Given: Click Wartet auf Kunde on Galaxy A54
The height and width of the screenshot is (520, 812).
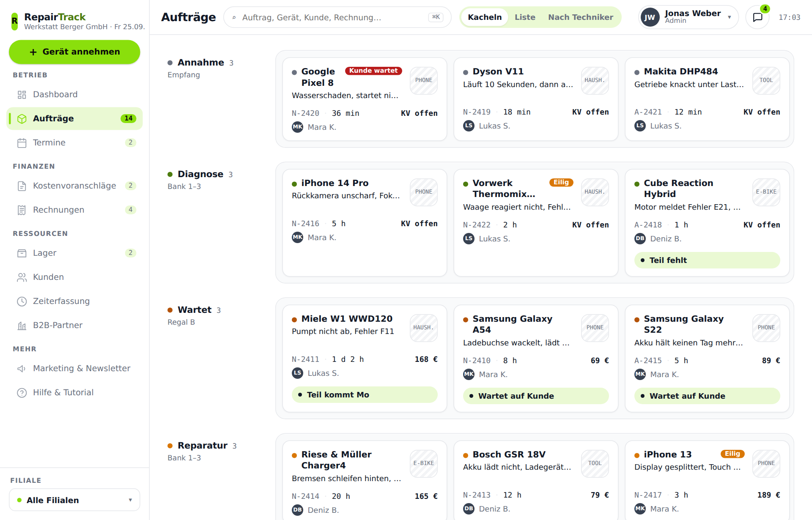Looking at the screenshot, I should pos(536,396).
